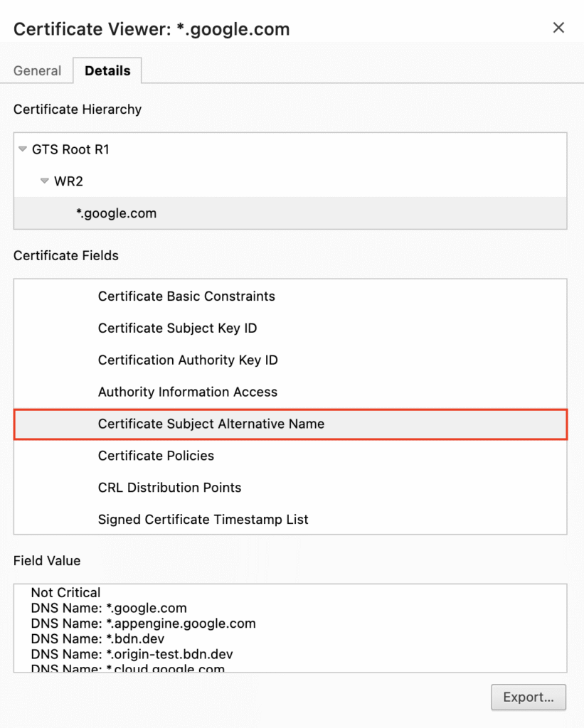Select Certificate Basic Constraints field

tap(186, 296)
